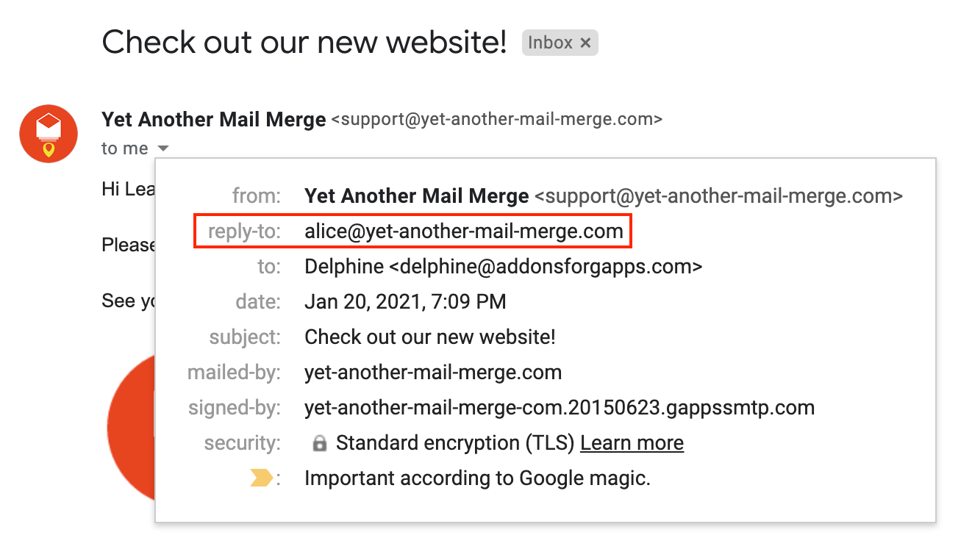Click the lock icon beside Standard encryption
The height and width of the screenshot is (560, 972).
click(319, 444)
